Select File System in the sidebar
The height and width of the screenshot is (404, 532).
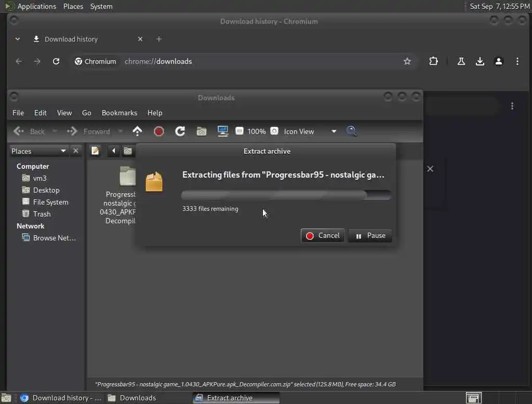(46, 202)
